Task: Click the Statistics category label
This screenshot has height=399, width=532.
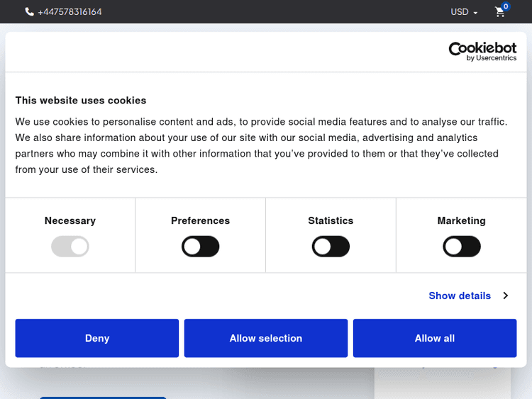Action: (331, 220)
